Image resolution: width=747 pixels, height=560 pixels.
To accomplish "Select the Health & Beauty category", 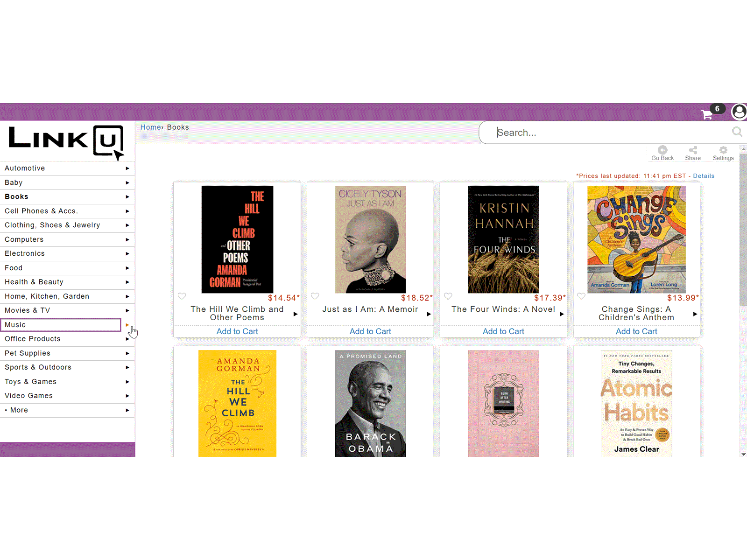I will (34, 282).
